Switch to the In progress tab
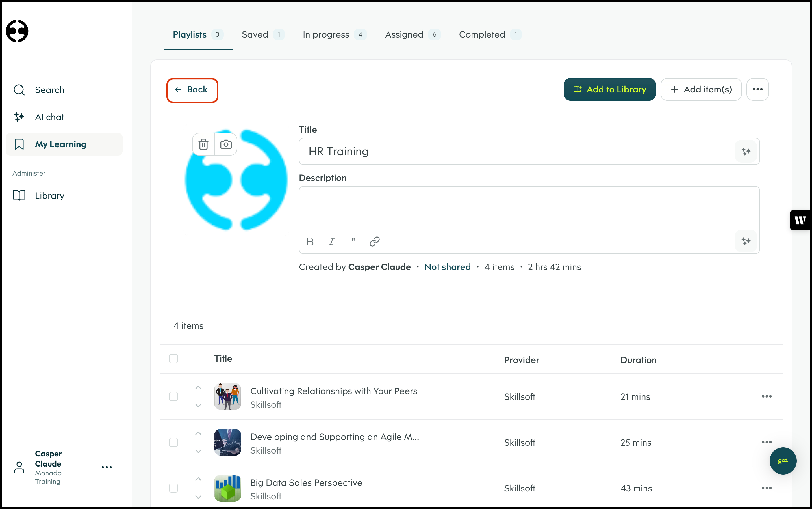 click(334, 34)
